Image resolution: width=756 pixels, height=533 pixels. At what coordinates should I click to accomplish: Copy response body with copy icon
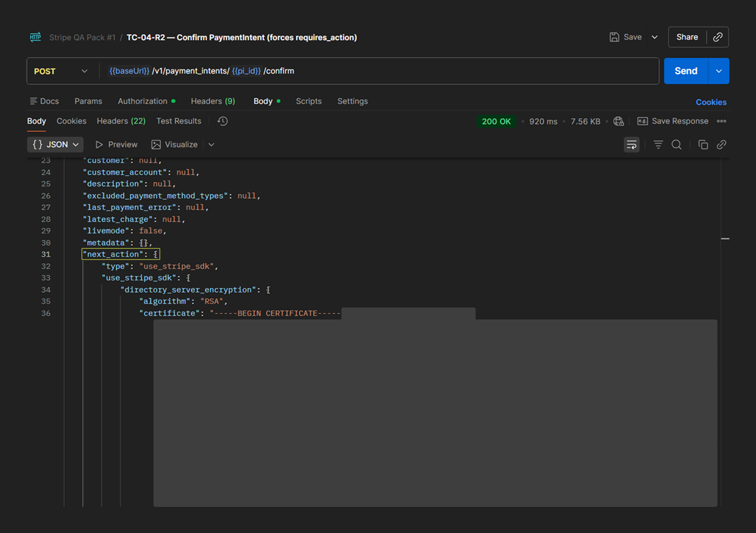click(x=703, y=145)
